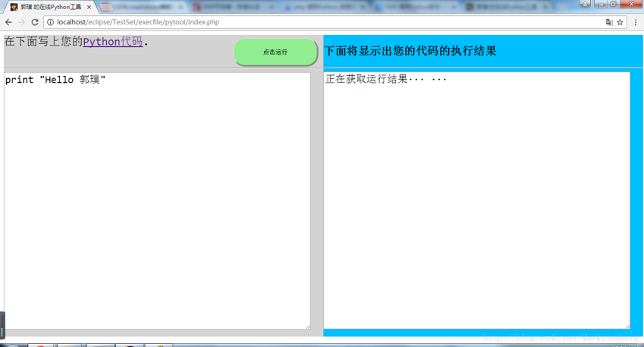This screenshot has height=347, width=644.
Task: Open the Python代码 hyperlink
Action: 112,42
